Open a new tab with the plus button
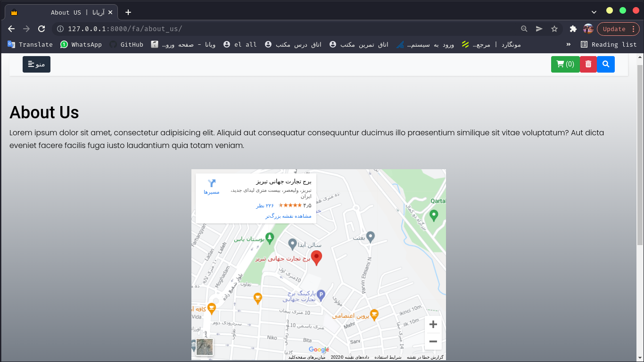 128,12
